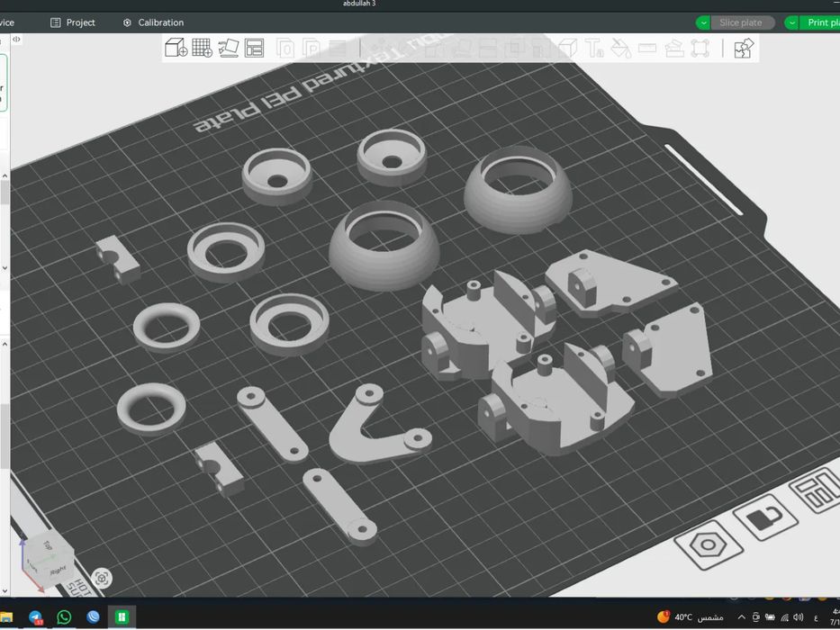
Task: Click the Split to parts icon
Action: tap(312, 49)
